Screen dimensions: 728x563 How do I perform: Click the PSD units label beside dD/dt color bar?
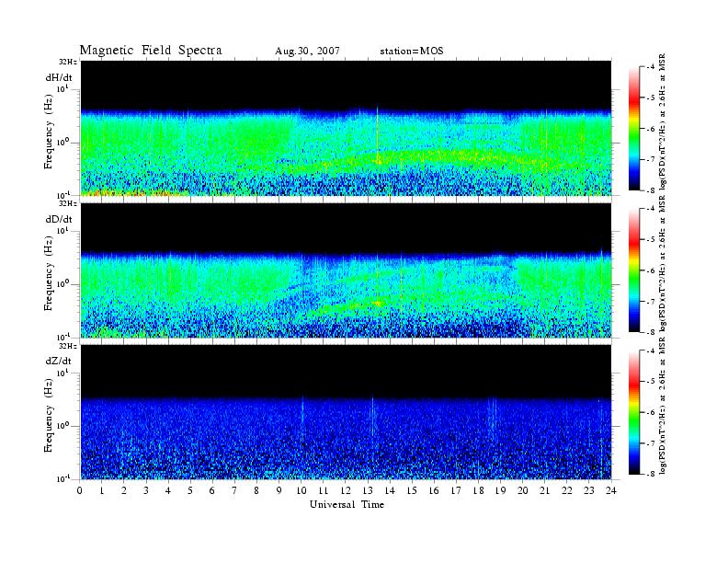[x=663, y=263]
